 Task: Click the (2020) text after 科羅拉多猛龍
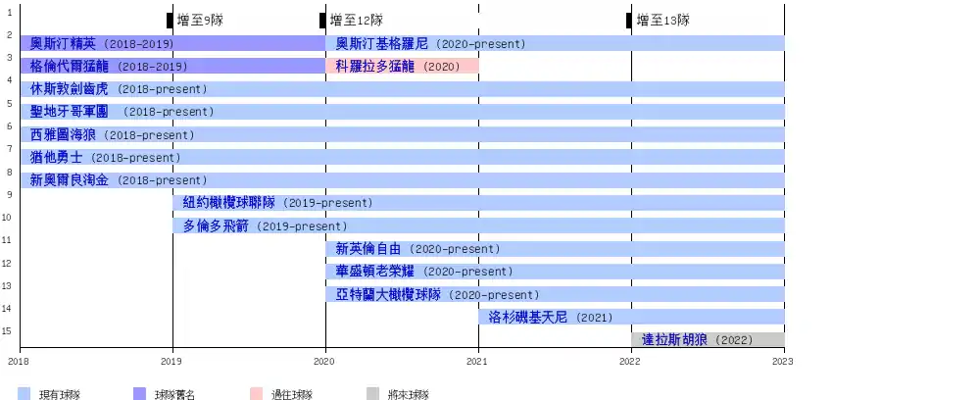point(441,67)
